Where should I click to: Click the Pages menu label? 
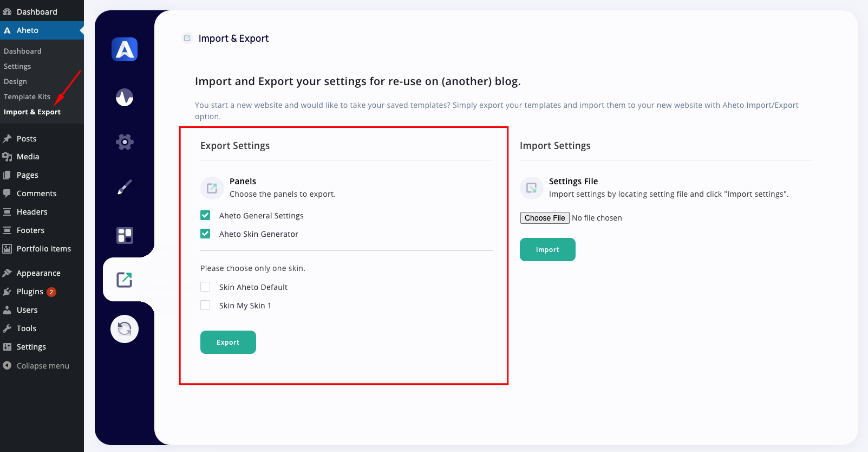pos(28,175)
